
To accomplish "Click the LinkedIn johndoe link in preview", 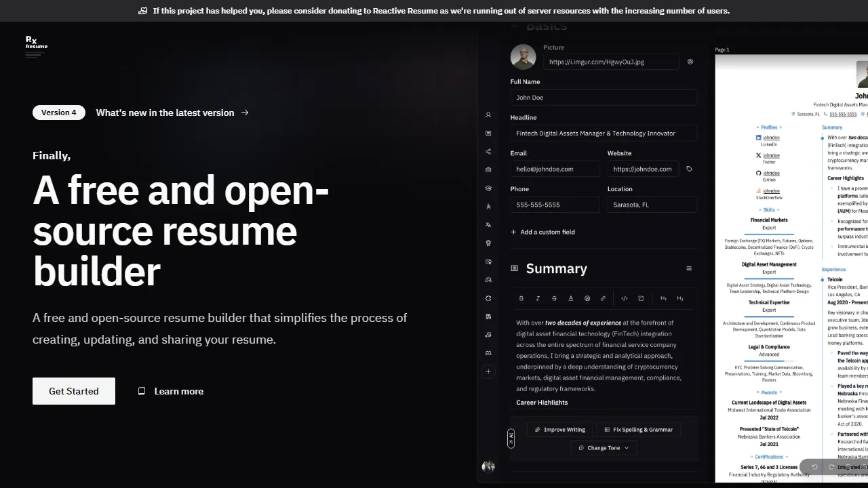I will (x=771, y=138).
